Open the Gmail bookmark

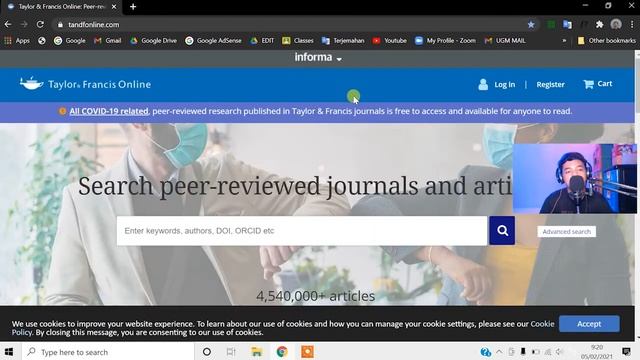pos(108,40)
